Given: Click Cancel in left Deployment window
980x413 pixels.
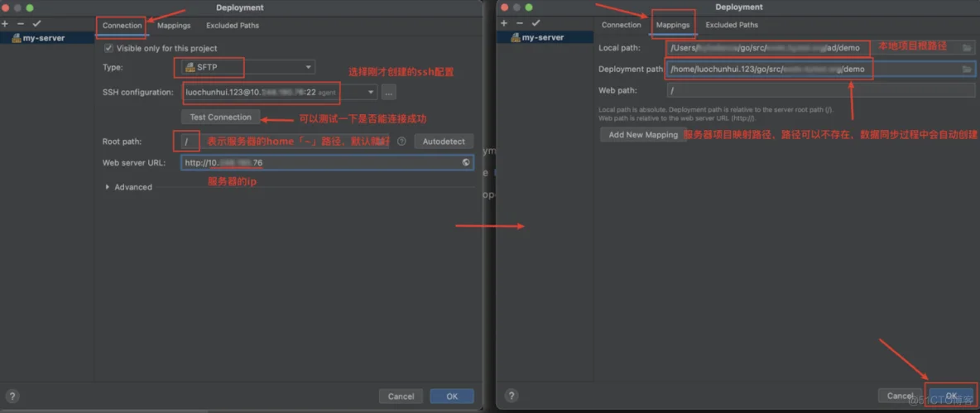Looking at the screenshot, I should click(401, 396).
